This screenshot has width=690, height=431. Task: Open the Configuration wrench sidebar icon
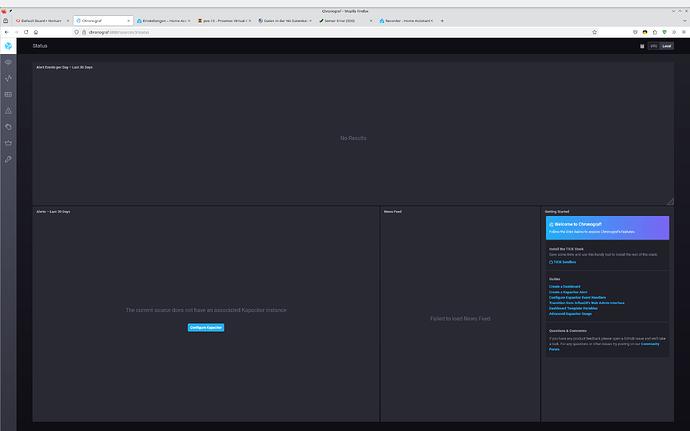[x=8, y=159]
